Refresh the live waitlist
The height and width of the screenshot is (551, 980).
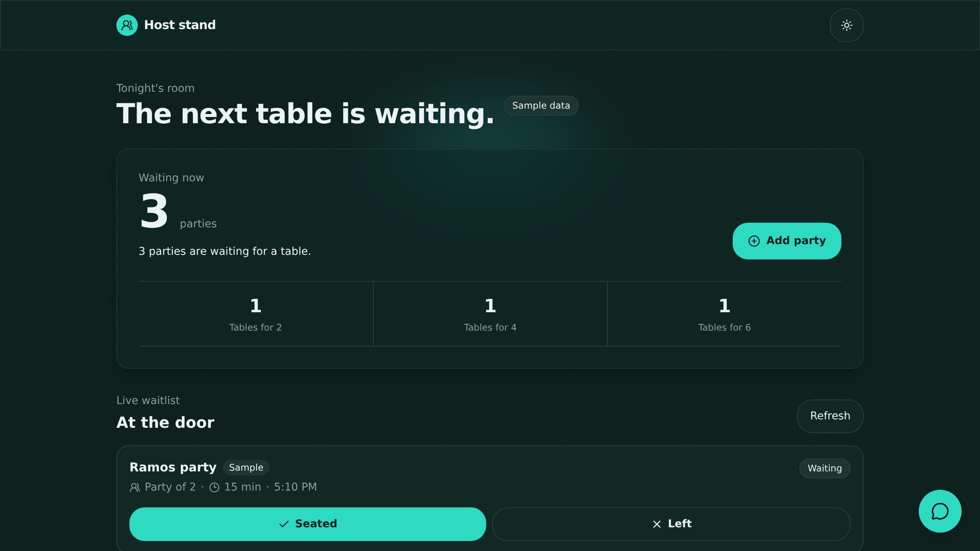(x=830, y=416)
